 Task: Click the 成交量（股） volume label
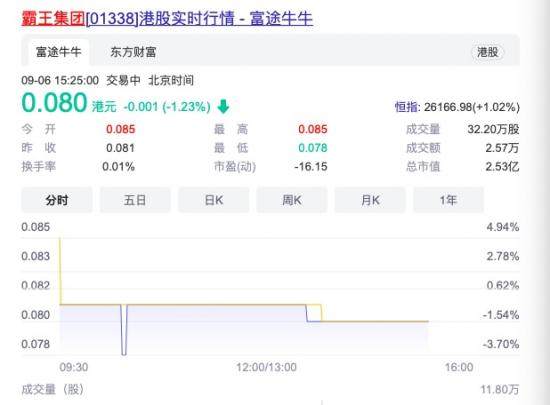pyautogui.click(x=53, y=389)
